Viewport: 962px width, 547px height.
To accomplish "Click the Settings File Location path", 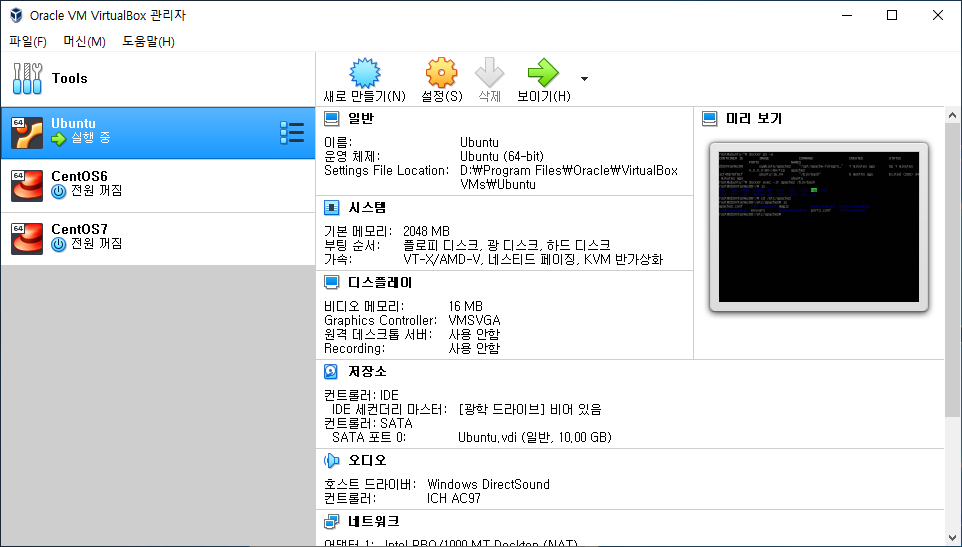I will pyautogui.click(x=569, y=178).
